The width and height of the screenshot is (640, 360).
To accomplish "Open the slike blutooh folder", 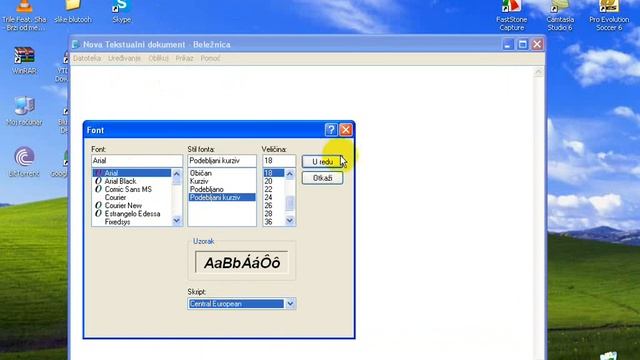I will pyautogui.click(x=73, y=11).
